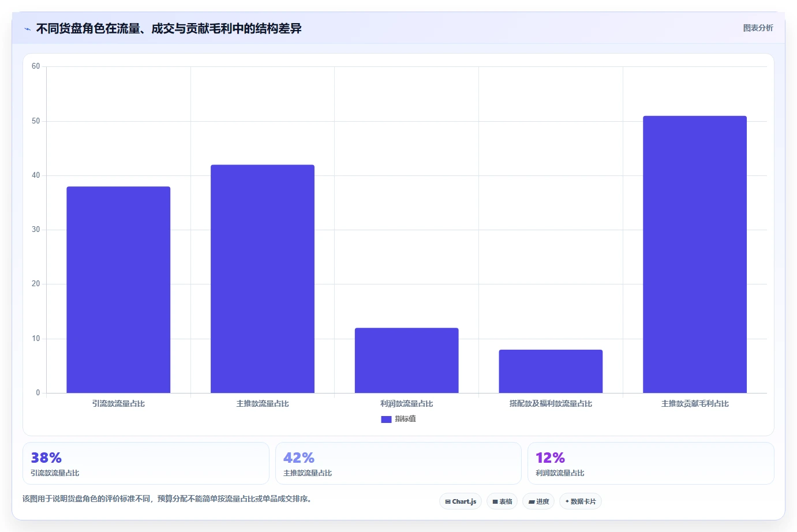Click the y-axis value 30
Screen dimensions: 797x532
click(36, 230)
